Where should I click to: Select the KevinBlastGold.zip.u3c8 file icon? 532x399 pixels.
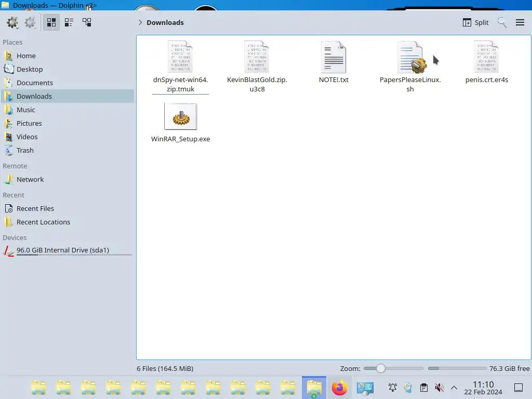click(x=257, y=57)
